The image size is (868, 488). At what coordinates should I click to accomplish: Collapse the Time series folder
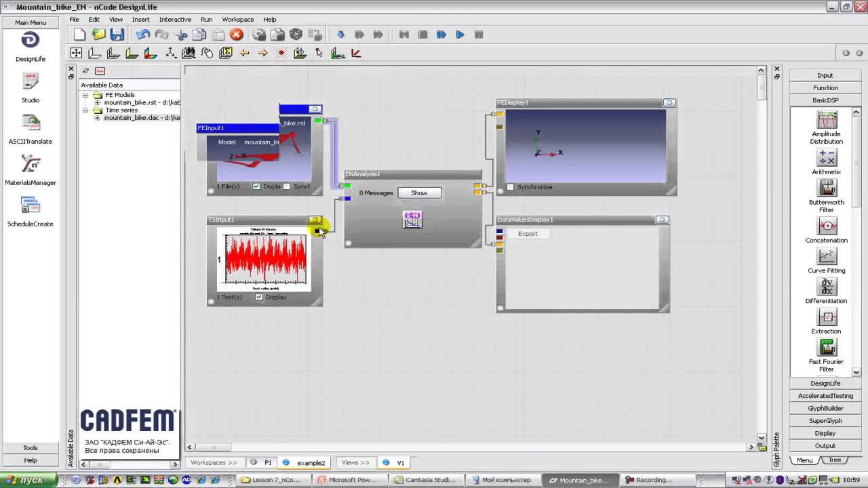pos(86,110)
